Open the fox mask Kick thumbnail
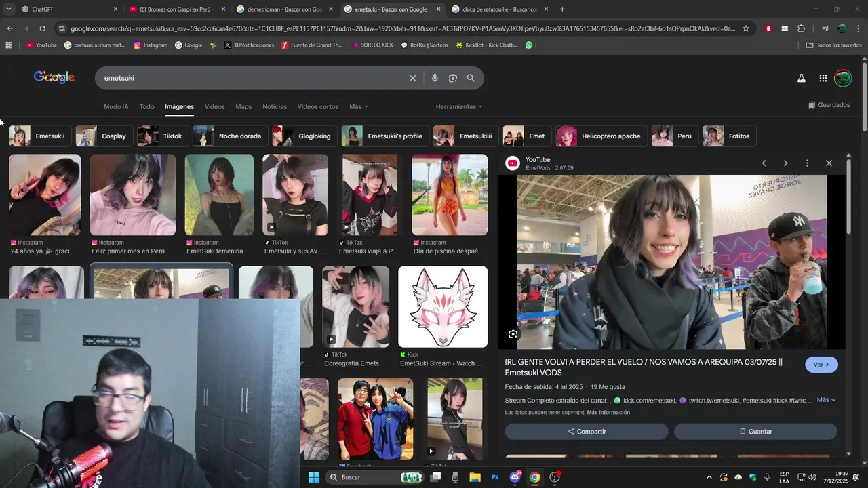The height and width of the screenshot is (488, 868). 443,307
